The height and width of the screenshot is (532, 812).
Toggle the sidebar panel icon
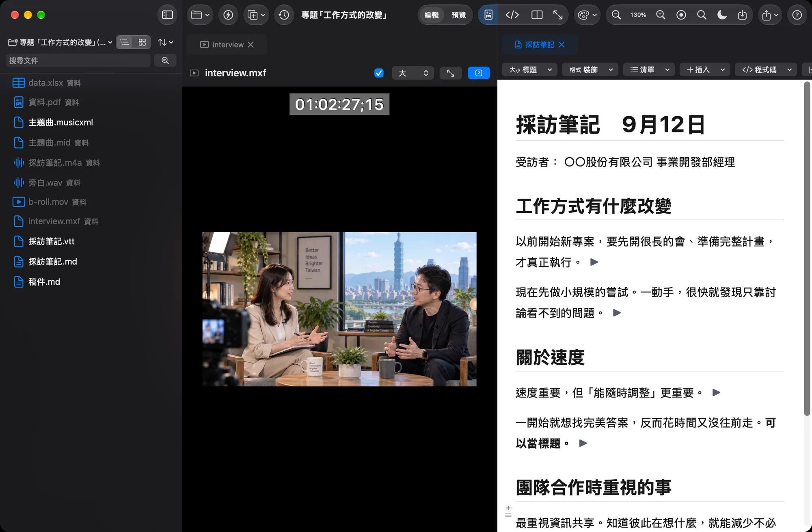click(x=167, y=15)
